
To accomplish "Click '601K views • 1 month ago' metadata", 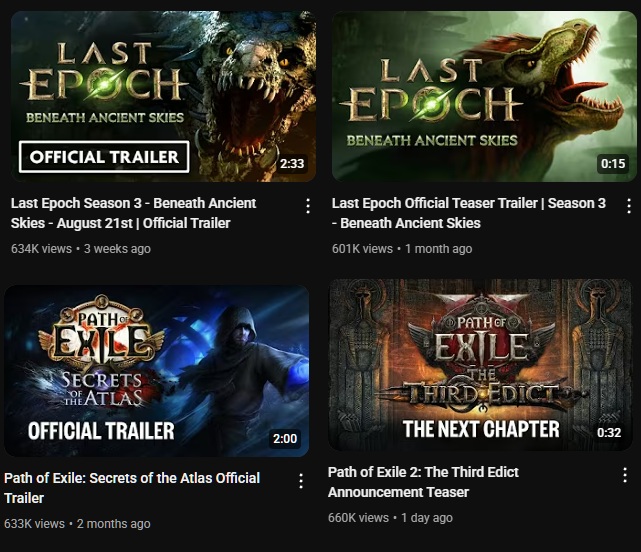I will coord(402,249).
